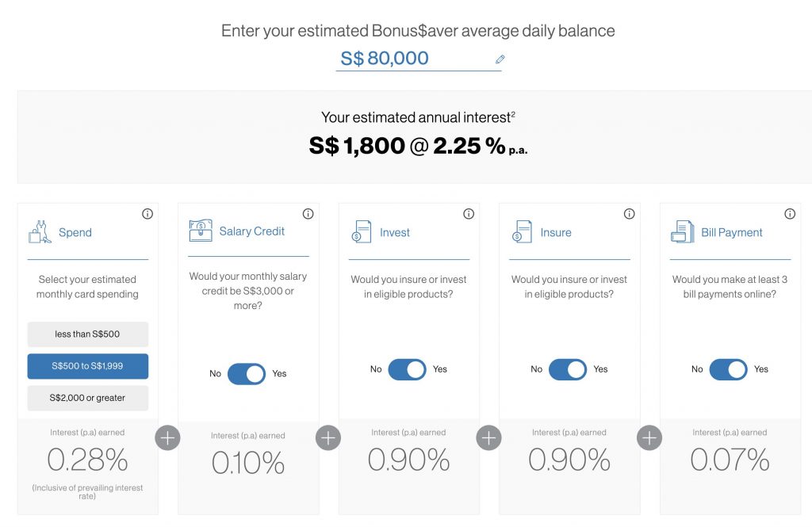Click the plus icon between Spend and Salary

click(x=167, y=438)
